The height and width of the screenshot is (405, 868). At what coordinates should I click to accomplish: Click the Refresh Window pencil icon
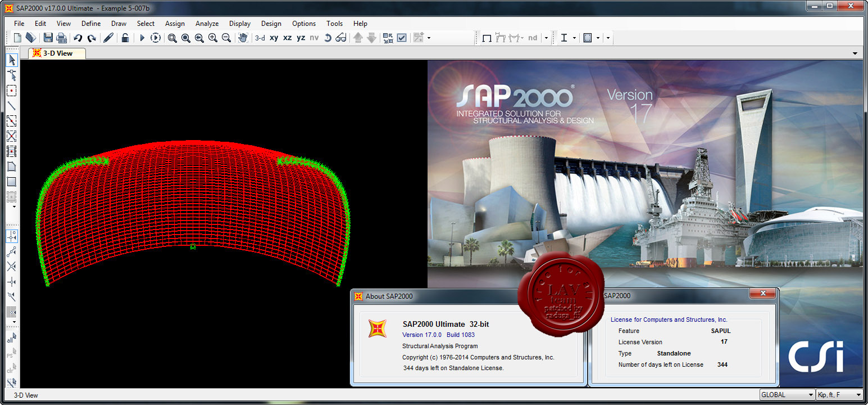pos(108,38)
